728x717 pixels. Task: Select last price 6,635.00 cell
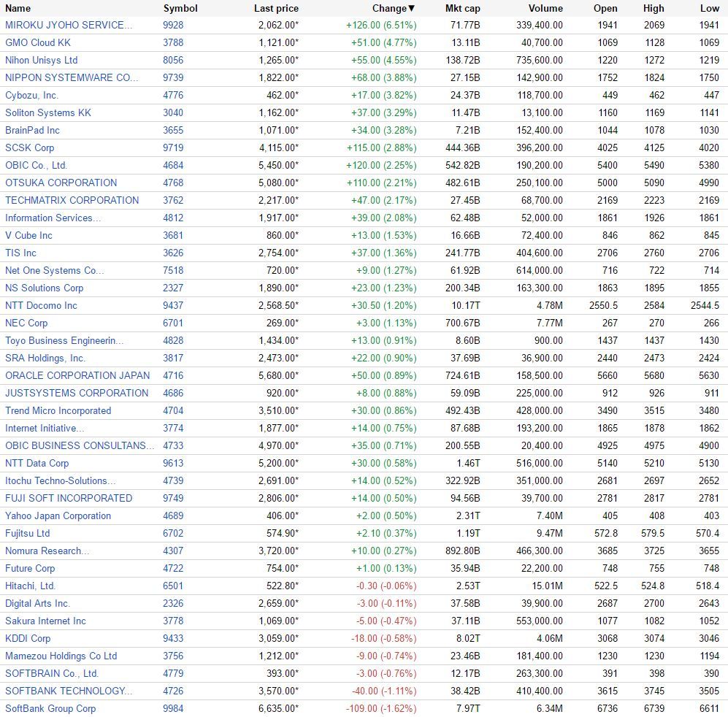point(279,709)
